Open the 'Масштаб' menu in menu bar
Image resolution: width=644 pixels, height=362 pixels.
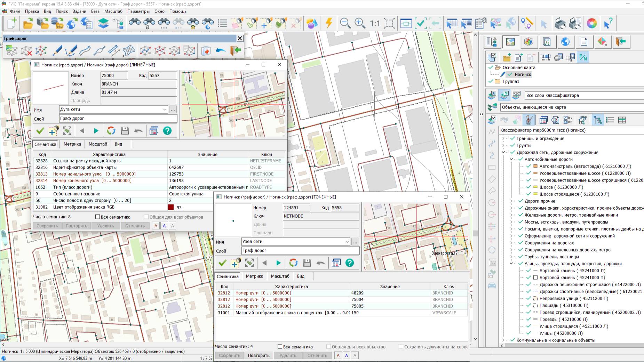click(113, 11)
